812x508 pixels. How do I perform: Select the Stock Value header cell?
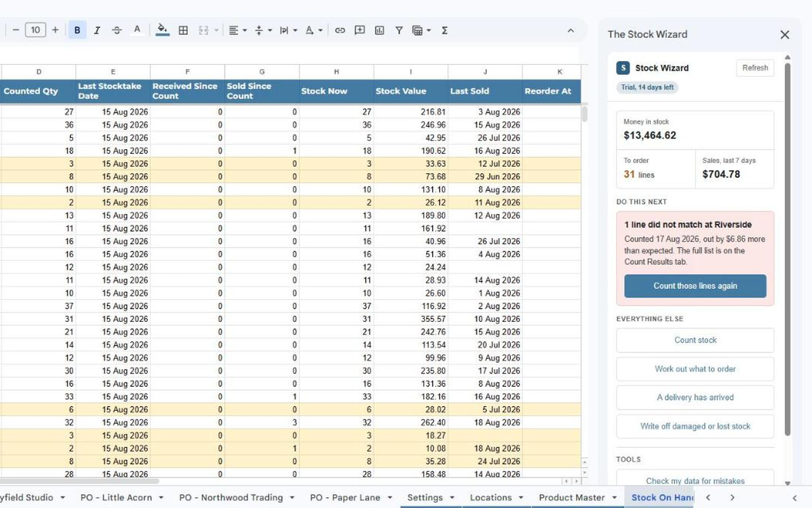[410, 91]
